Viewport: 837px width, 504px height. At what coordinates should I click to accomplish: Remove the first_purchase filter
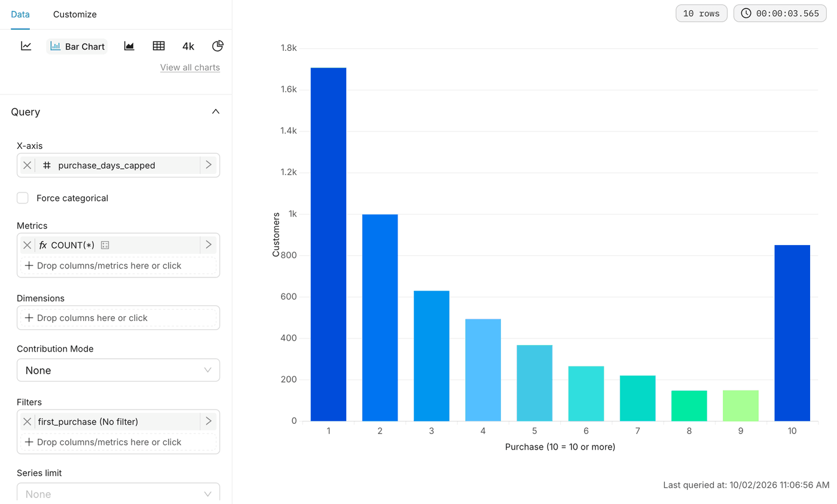(28, 421)
